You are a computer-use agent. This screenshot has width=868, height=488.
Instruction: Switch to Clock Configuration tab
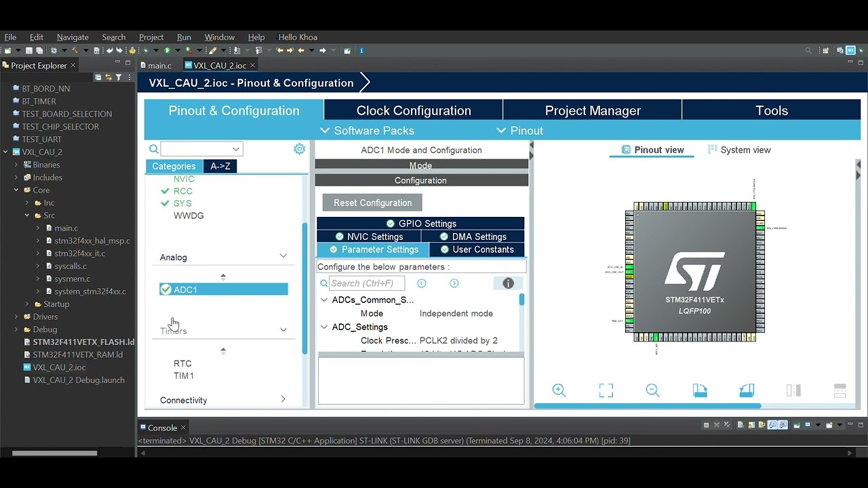pos(414,110)
